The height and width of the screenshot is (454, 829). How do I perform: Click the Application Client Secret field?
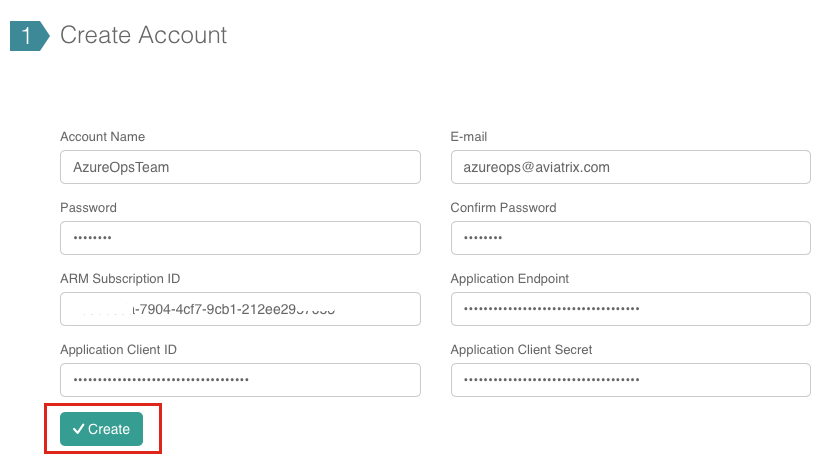(x=630, y=380)
